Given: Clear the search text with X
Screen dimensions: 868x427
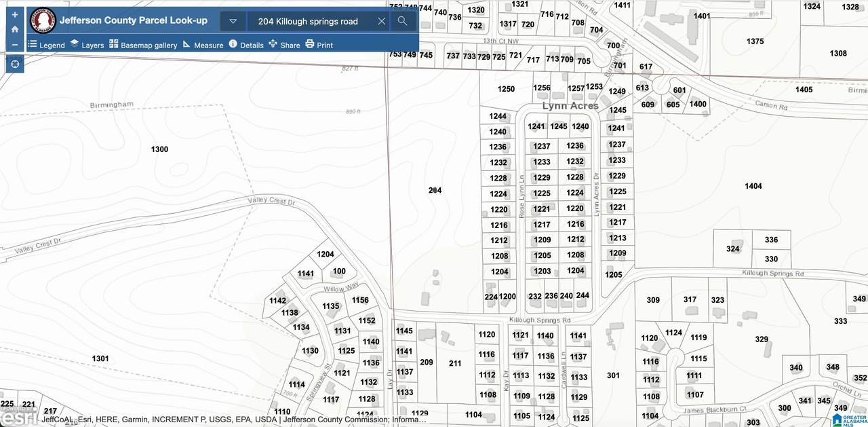Looking at the screenshot, I should pyautogui.click(x=382, y=21).
